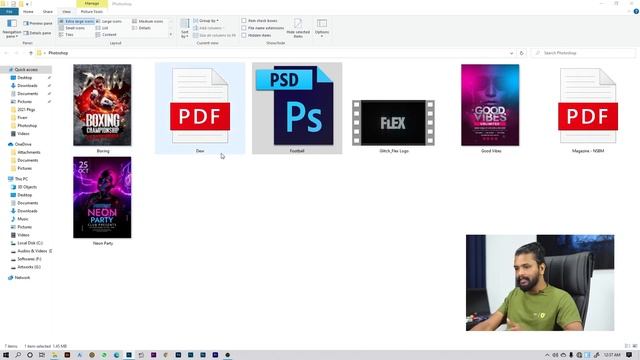Open folder Options button

322,28
